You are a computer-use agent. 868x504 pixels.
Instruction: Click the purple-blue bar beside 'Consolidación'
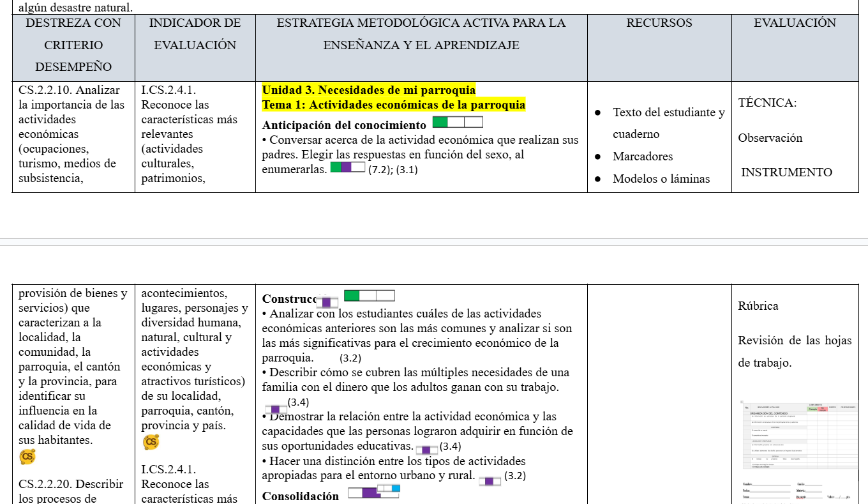tap(374, 492)
